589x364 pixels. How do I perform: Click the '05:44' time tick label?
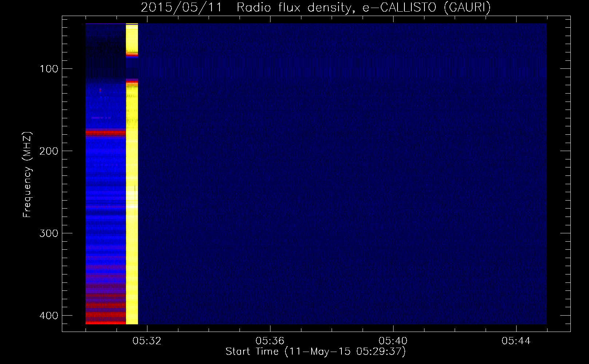pos(516,341)
